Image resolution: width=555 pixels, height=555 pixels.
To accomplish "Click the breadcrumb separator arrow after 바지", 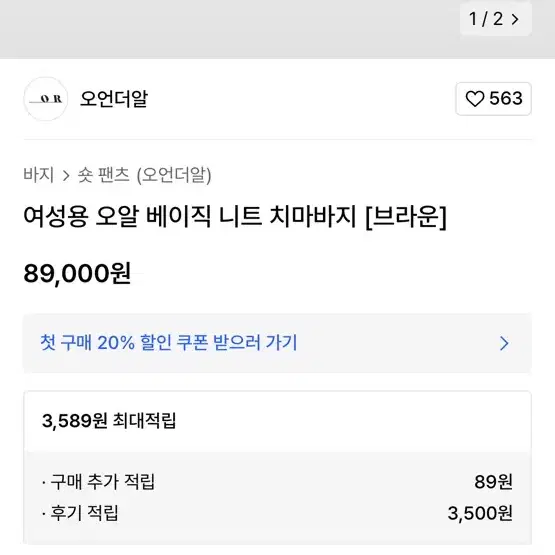I will pyautogui.click(x=66, y=176).
